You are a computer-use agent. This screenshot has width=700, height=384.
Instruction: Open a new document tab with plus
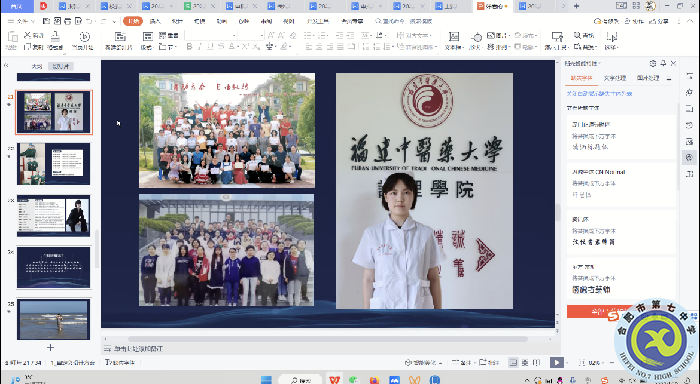[x=576, y=6]
